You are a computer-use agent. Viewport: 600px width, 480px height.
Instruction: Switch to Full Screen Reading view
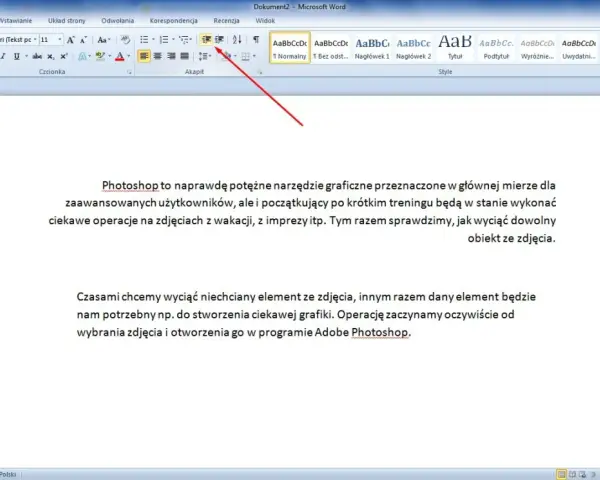[x=572, y=475]
